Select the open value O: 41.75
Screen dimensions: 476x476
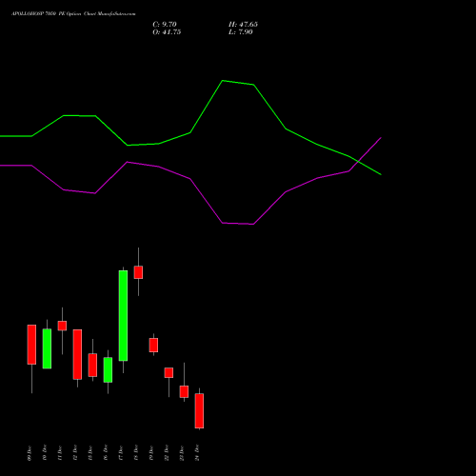[x=167, y=31]
